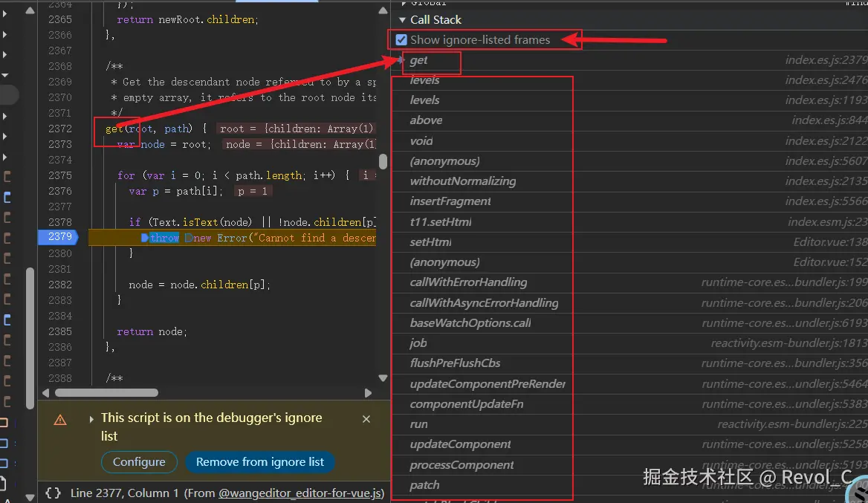Click scroll-right arrow under code editor
Viewport: 868px width, 503px height.
pyautogui.click(x=368, y=393)
